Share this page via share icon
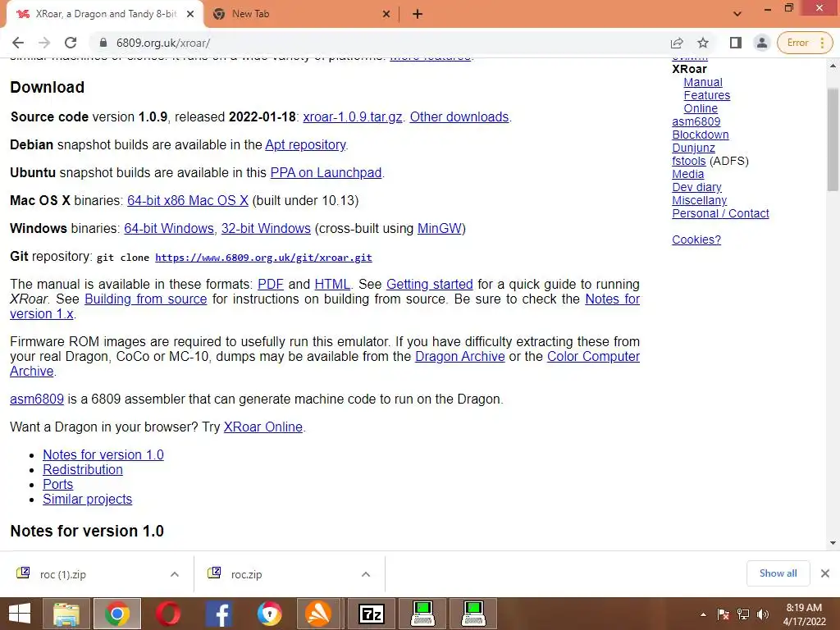 click(x=677, y=43)
